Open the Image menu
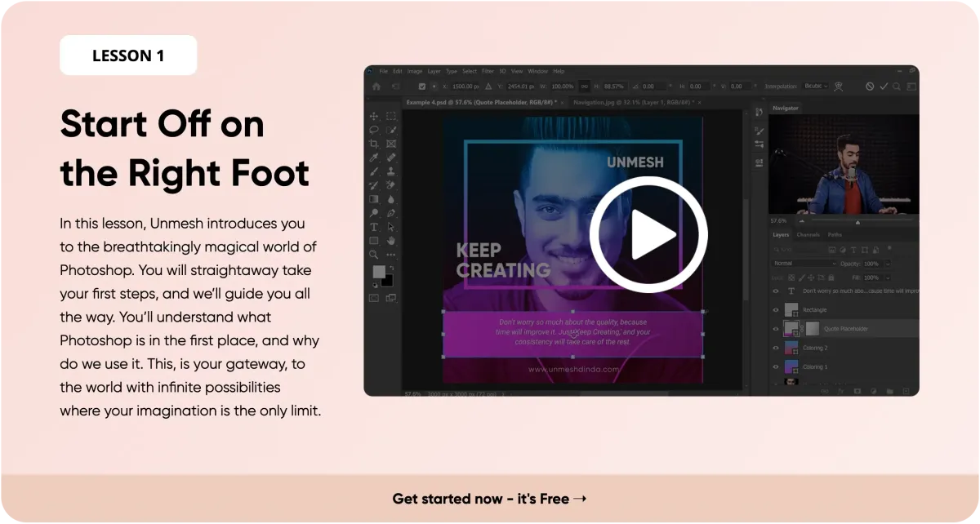The width and height of the screenshot is (980, 524). tap(415, 71)
